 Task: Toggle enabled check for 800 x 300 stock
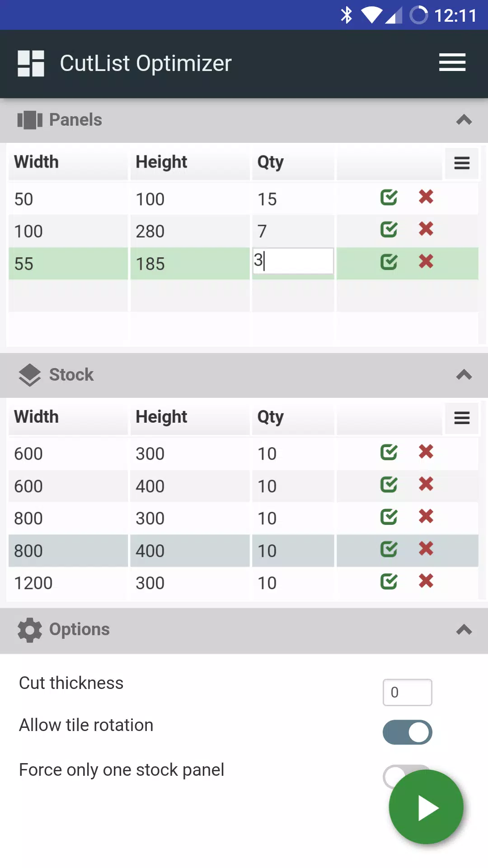389,517
